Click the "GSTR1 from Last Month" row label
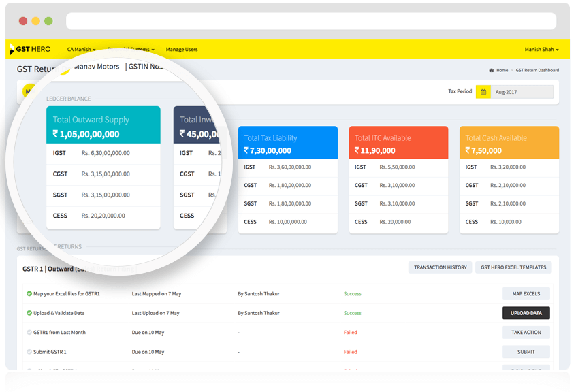 [x=59, y=333]
